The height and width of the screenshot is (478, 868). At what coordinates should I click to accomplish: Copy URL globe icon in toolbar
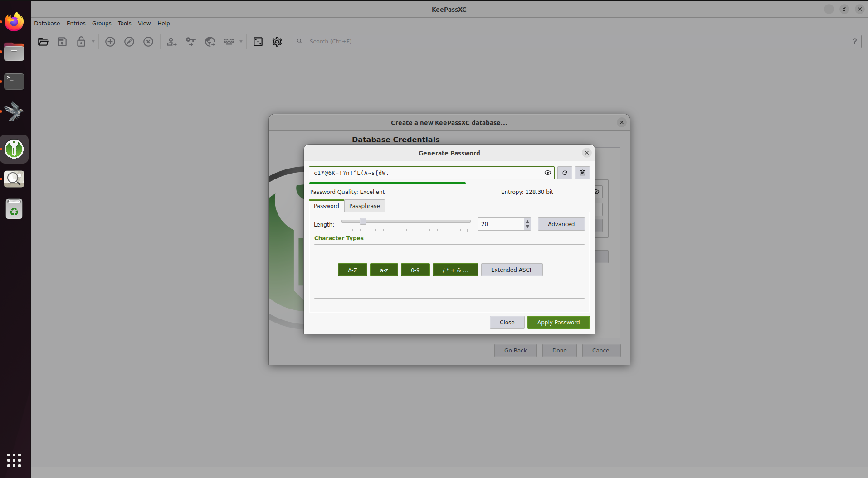click(210, 42)
